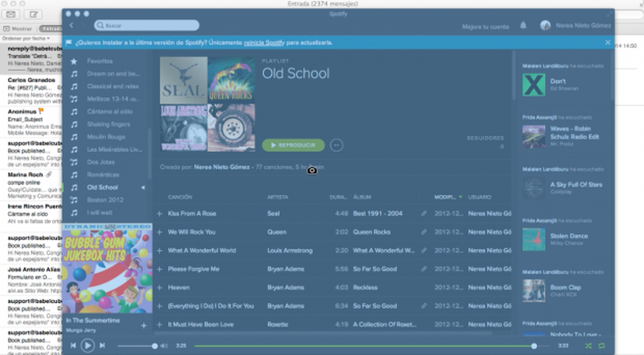The image size is (644, 355).
Task: Toggle MODIFI... sort order arrow
Action: pos(461,197)
